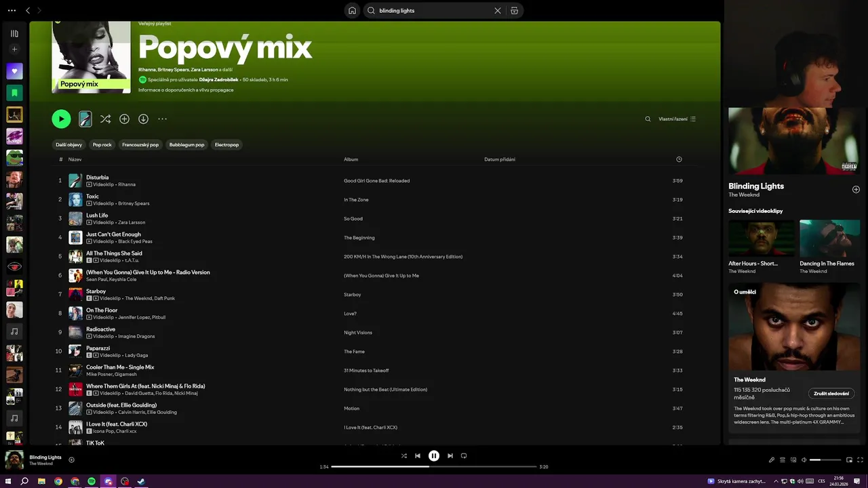Image resolution: width=868 pixels, height=488 pixels.
Task: Open Vlastní řazení sort dropdown
Action: [677, 119]
